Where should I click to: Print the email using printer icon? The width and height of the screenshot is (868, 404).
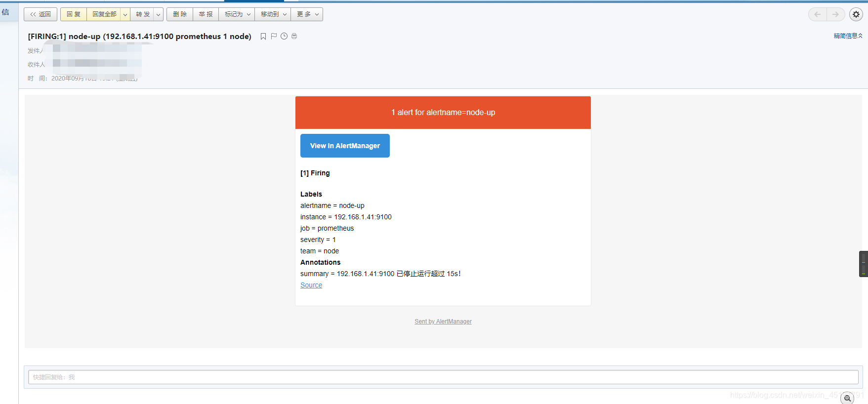[x=294, y=36]
